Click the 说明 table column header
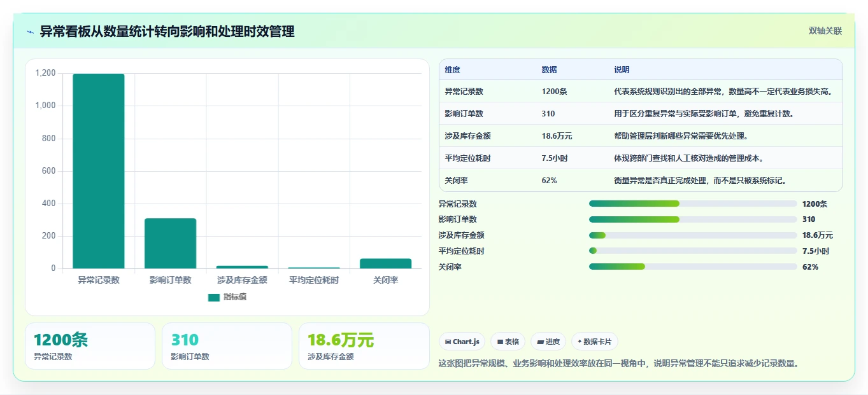 coord(622,70)
